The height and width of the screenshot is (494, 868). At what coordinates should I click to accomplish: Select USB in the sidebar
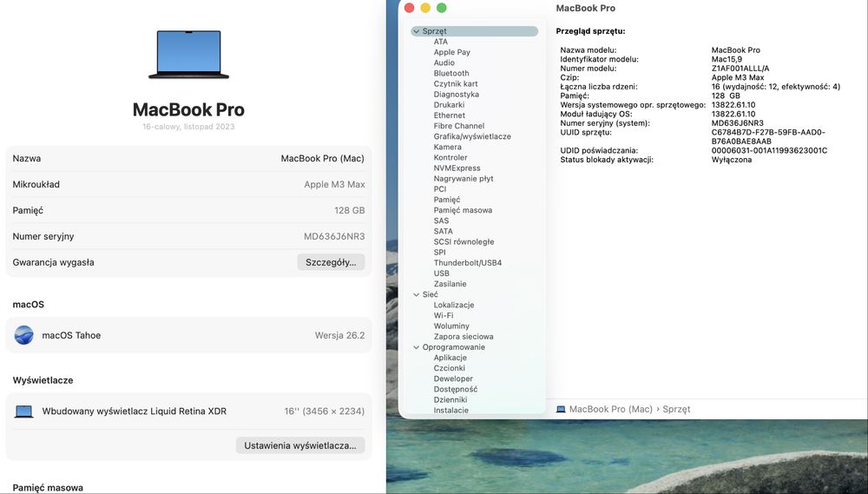click(x=441, y=273)
